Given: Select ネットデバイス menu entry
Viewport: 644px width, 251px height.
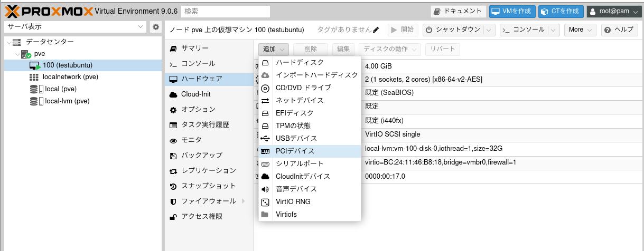Looking at the screenshot, I should (310, 100).
